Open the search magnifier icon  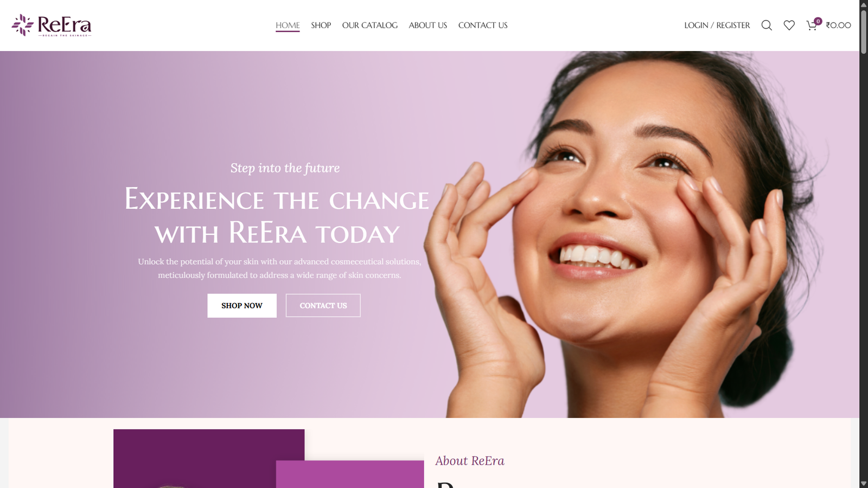coord(767,25)
